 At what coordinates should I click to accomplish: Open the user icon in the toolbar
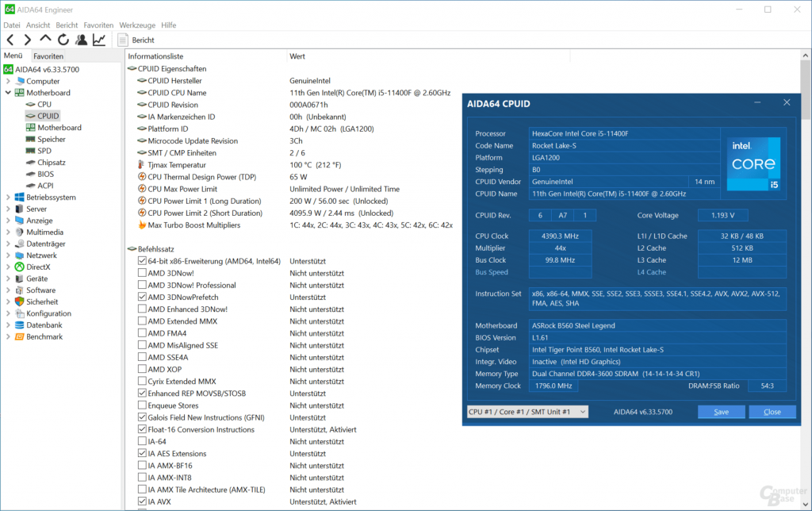(x=82, y=40)
